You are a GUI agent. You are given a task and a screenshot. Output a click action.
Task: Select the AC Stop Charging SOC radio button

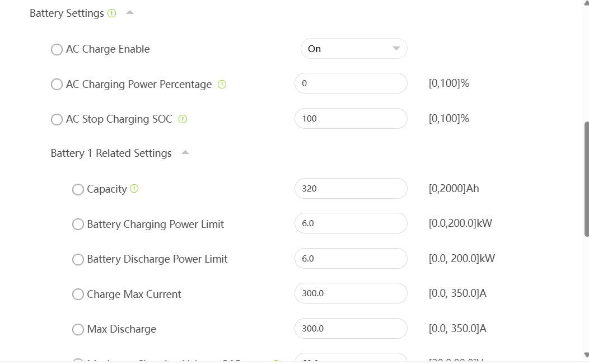pos(57,120)
